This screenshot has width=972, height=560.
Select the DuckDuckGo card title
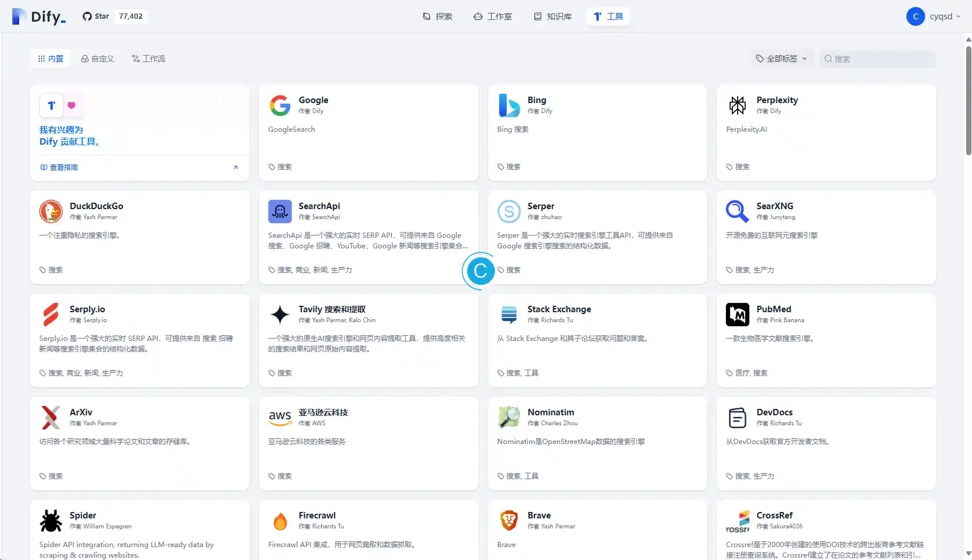(97, 206)
